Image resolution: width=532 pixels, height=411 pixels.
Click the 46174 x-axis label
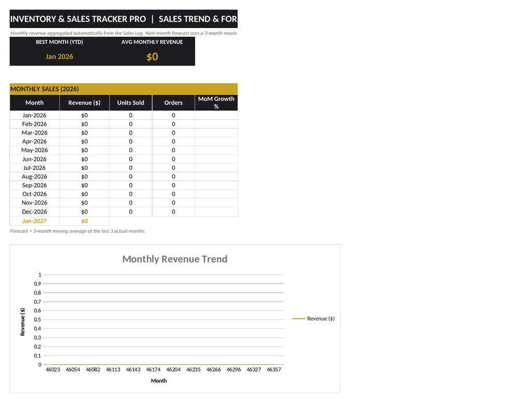[153, 369]
